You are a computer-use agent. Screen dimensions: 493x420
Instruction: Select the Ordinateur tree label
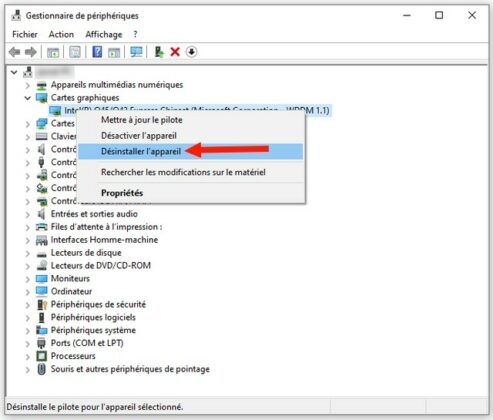tap(71, 292)
